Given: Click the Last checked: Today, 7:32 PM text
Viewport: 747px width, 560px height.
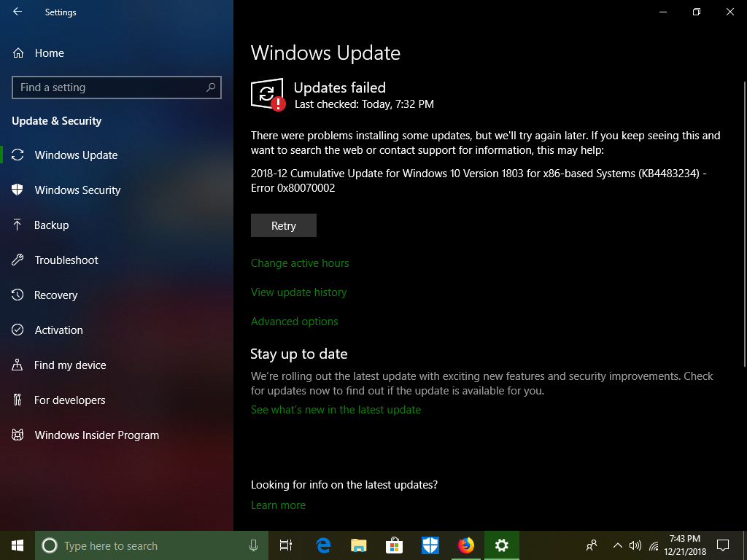Looking at the screenshot, I should pos(364,104).
